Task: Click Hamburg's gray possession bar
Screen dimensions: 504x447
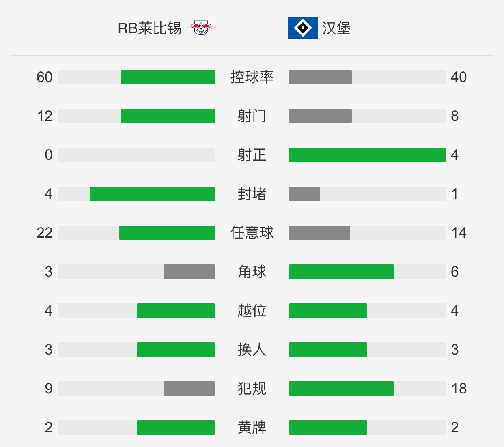Action: (320, 77)
